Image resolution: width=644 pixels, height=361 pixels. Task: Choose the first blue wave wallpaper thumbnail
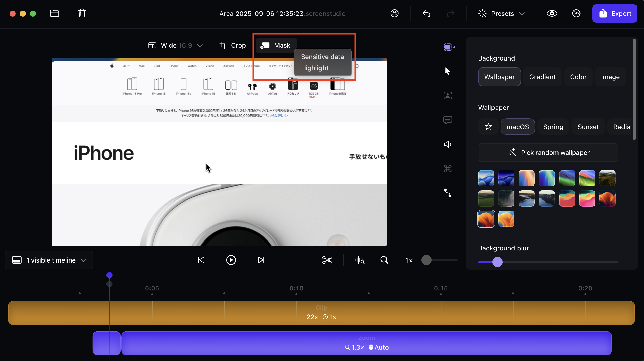tap(486, 178)
